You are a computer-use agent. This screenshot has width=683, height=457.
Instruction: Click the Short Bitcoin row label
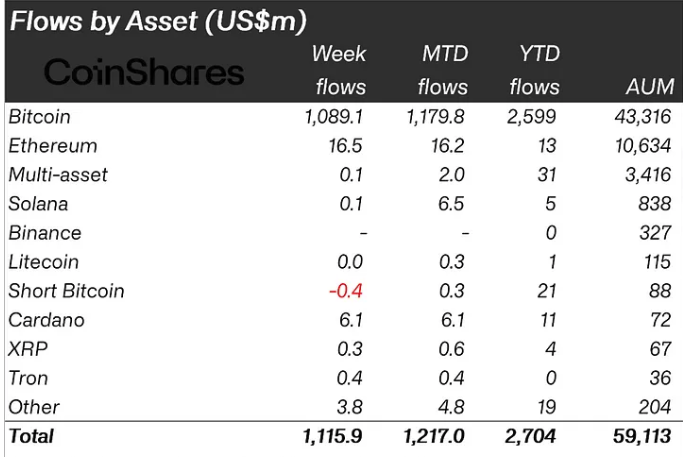point(66,291)
